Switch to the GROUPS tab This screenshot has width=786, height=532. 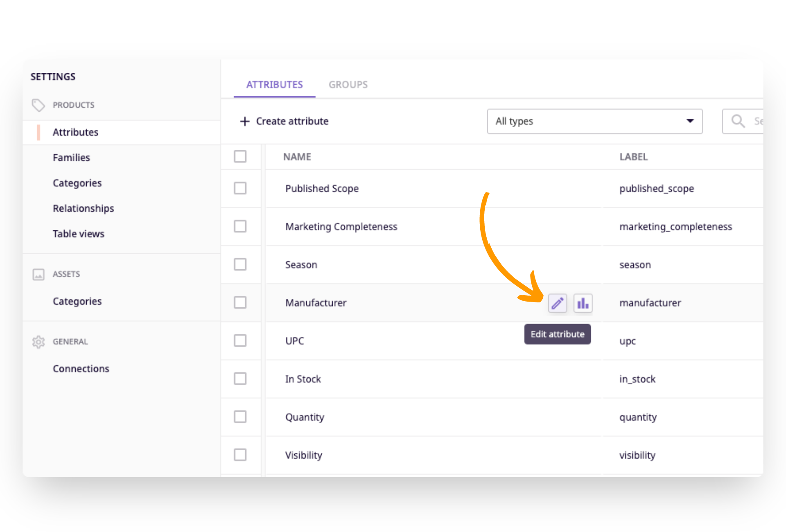tap(348, 85)
